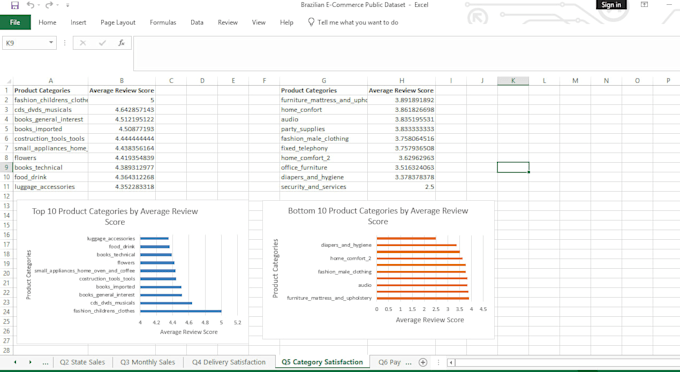
Task: Click the horizontal scrollbar left arrow
Action: [451, 362]
